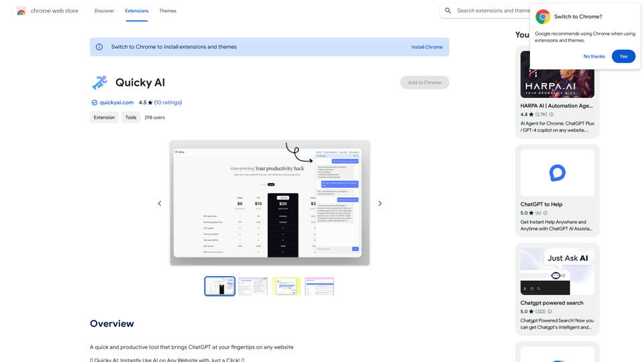Image resolution: width=644 pixels, height=362 pixels.
Task: Click HARPA AI description 'AI Agent for Chrome'
Action: (557, 127)
